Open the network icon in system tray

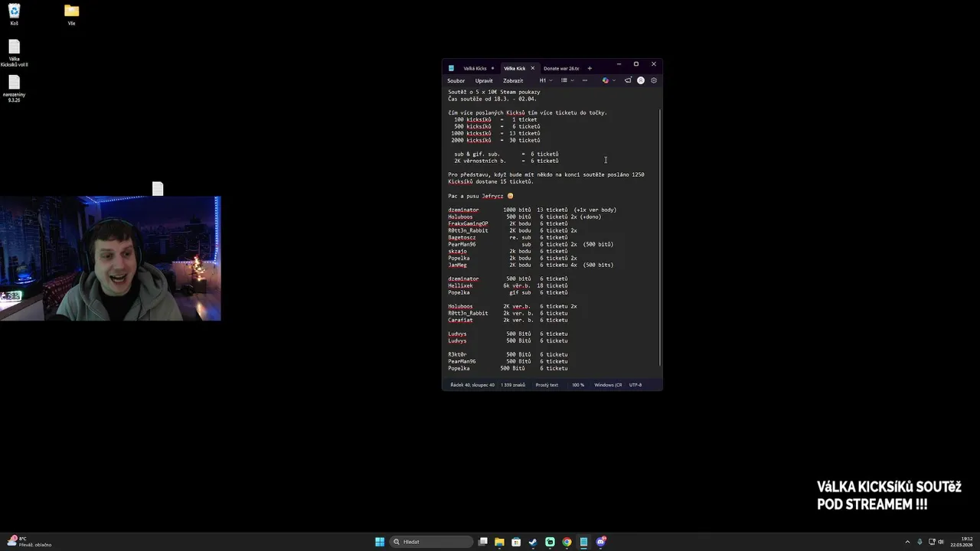coord(931,542)
